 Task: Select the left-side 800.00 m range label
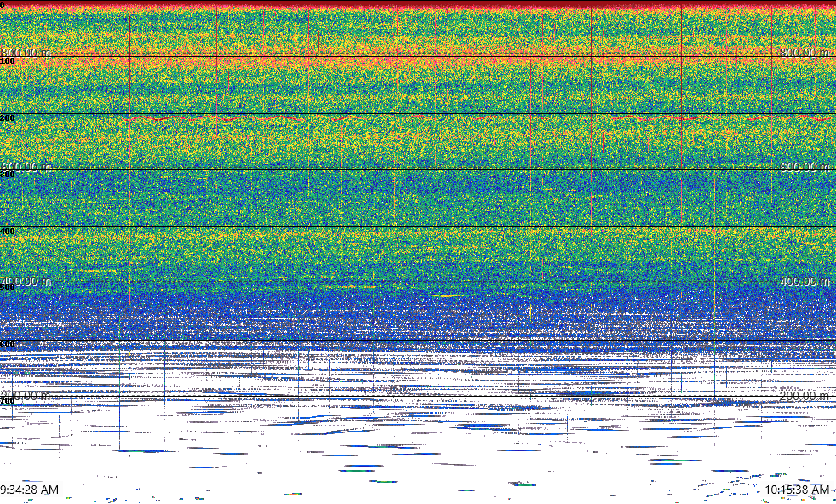25,52
